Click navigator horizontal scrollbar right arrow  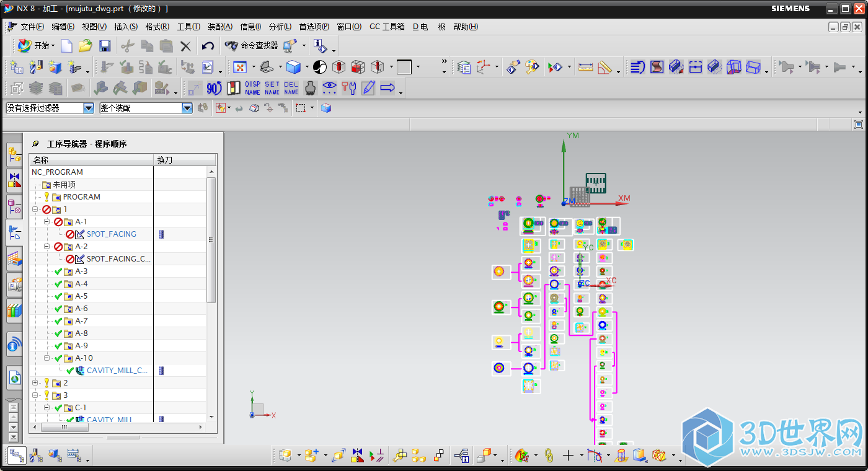click(x=200, y=427)
